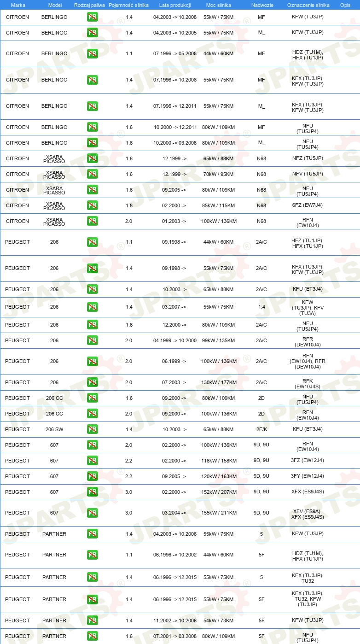360x644 pixels.
Task: Click petrol fuel icon in Berlingo 04.2003 -> 10.2008 row
Action: [92, 17]
